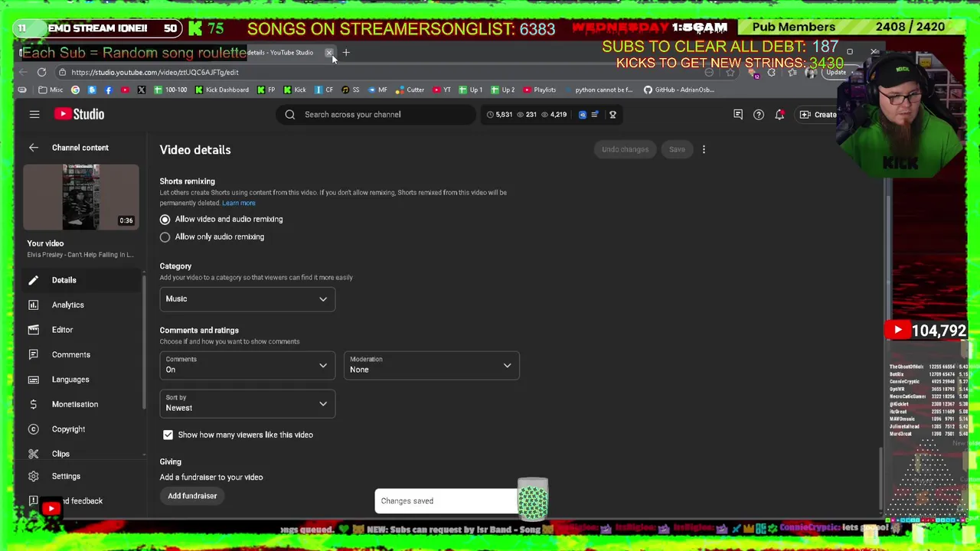
Task: Select Allow only audio remixing
Action: (x=165, y=237)
